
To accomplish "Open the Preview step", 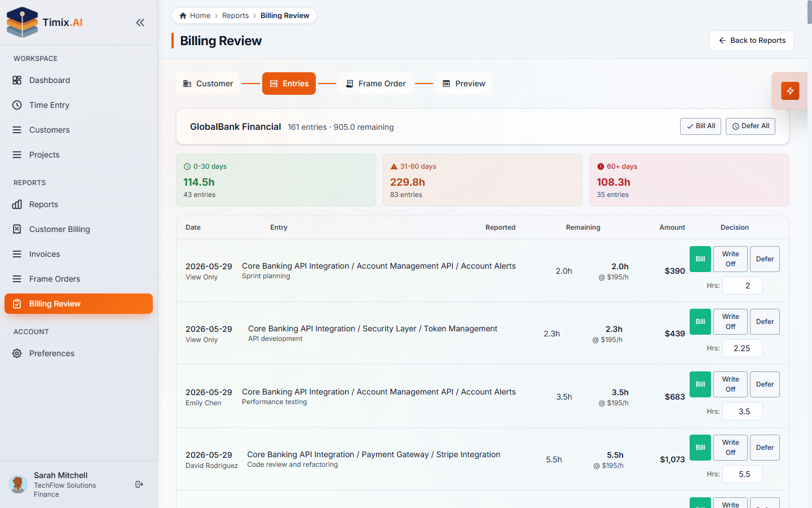I will pyautogui.click(x=464, y=84).
